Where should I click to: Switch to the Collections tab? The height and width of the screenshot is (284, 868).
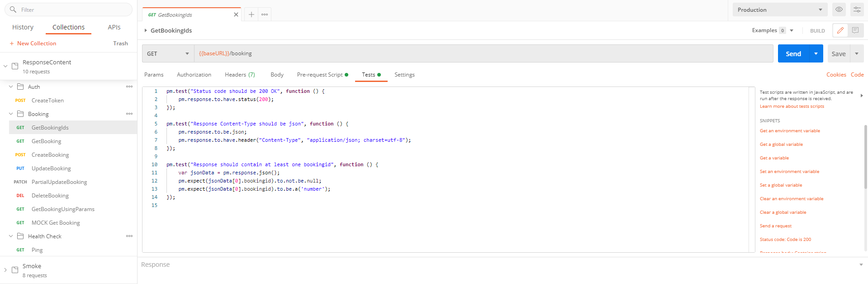[68, 27]
